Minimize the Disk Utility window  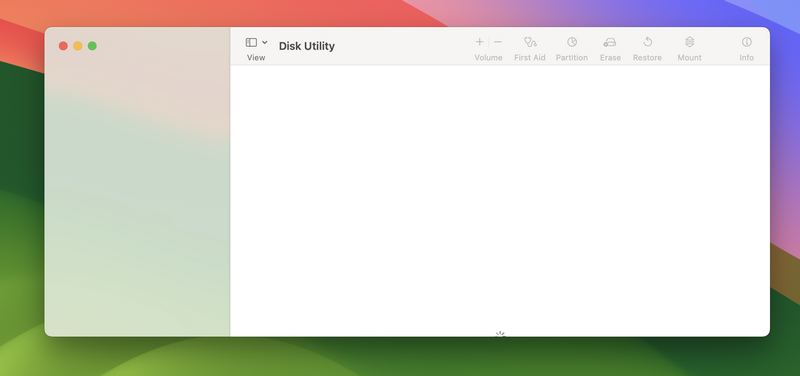tap(78, 46)
